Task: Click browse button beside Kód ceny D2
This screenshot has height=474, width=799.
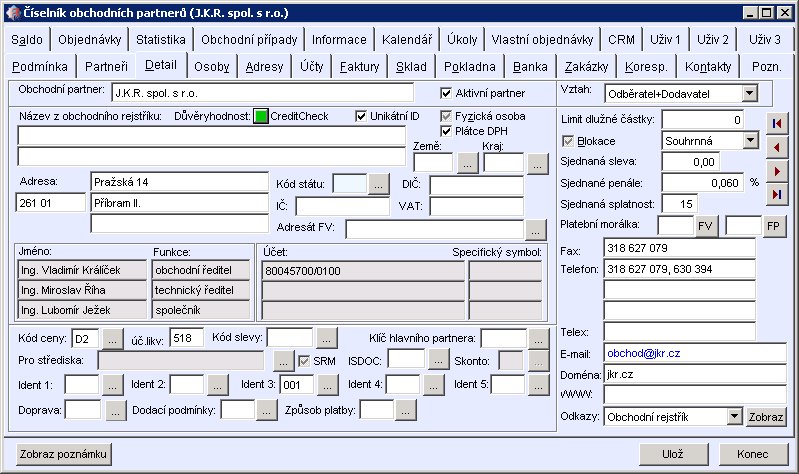Action: coord(113,338)
